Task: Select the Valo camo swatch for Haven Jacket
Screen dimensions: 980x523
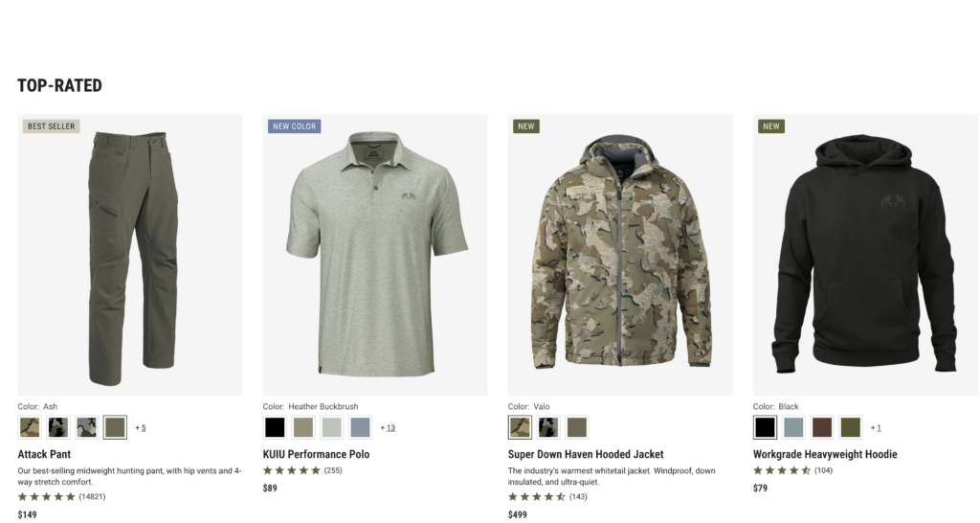Action: (520, 427)
